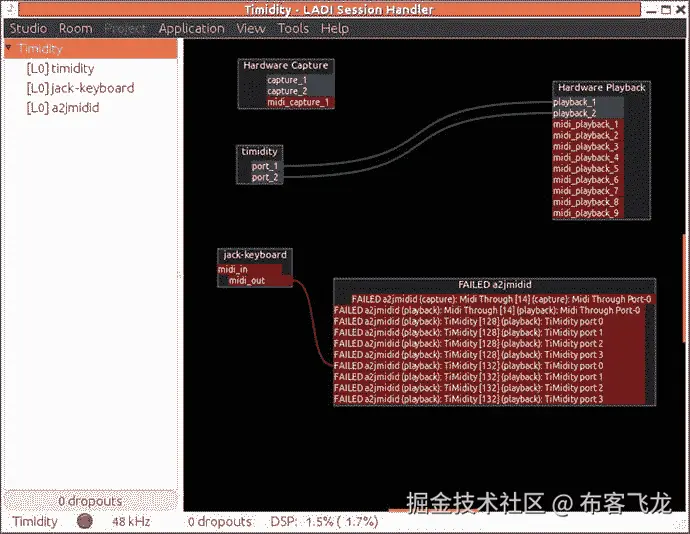
Task: Open the Studio menu
Action: click(28, 29)
